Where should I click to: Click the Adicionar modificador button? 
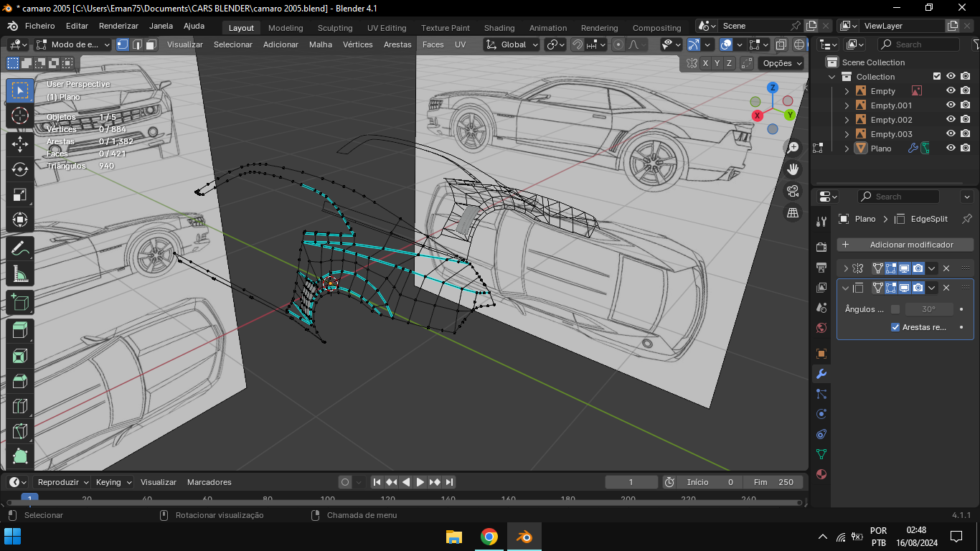pyautogui.click(x=905, y=245)
